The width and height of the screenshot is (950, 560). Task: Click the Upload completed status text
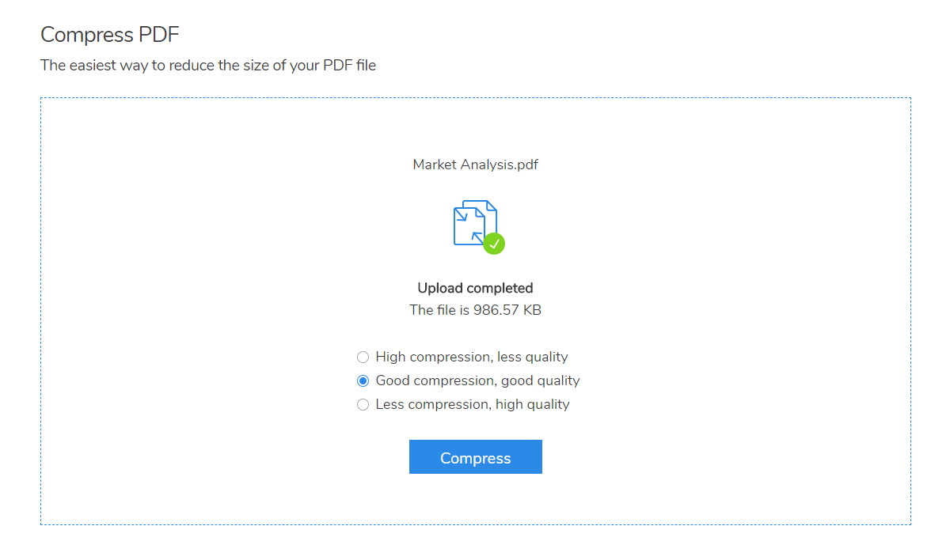coord(475,288)
